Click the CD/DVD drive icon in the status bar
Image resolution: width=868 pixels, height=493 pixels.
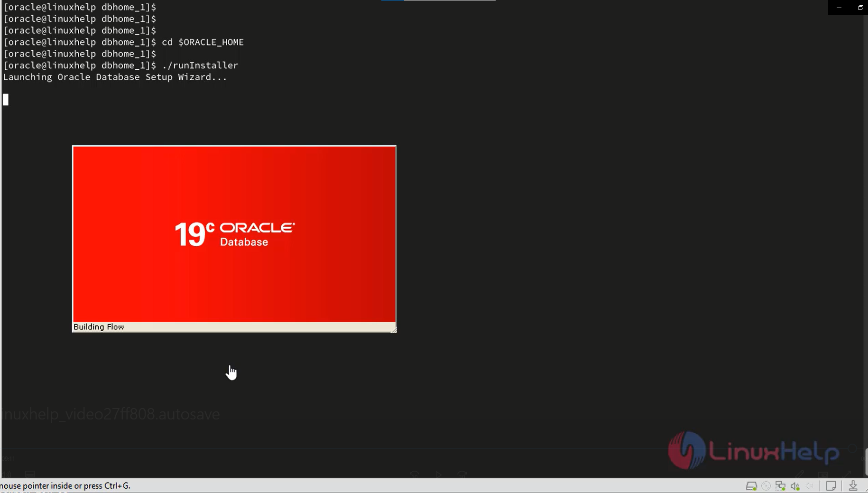[x=766, y=486]
